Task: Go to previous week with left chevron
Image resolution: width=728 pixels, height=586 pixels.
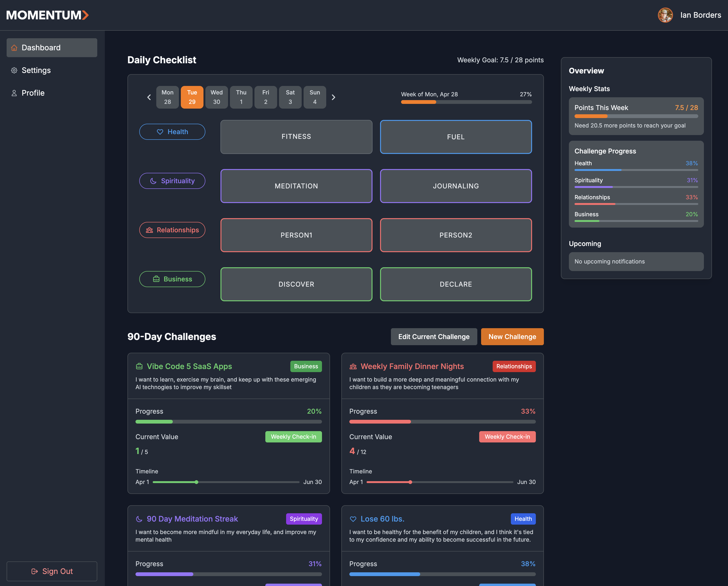Action: [x=149, y=97]
